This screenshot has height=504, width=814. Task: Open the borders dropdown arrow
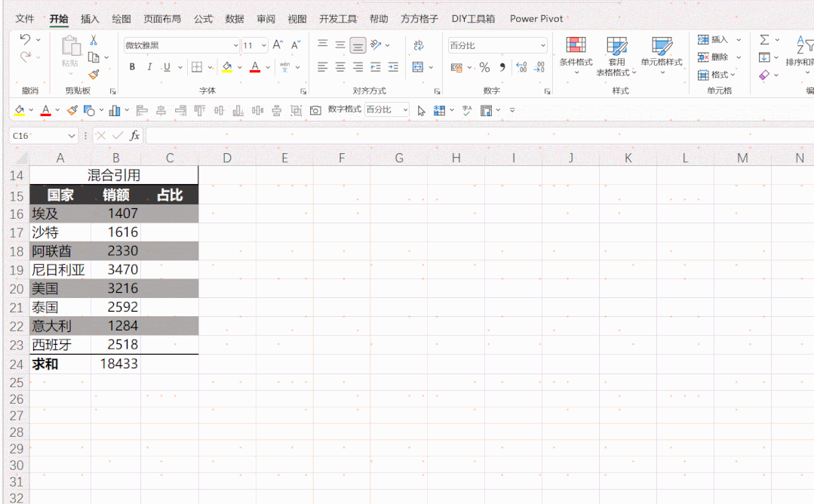[x=210, y=67]
